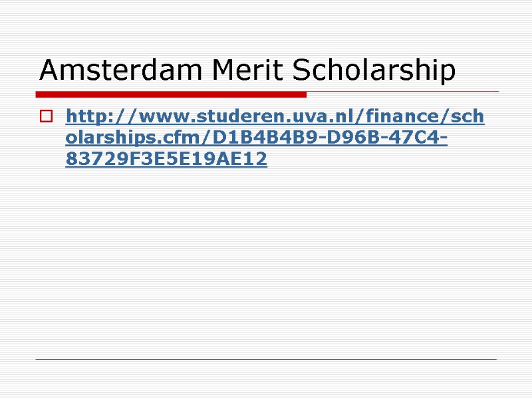Click the hollow square bullet icon

46,118
